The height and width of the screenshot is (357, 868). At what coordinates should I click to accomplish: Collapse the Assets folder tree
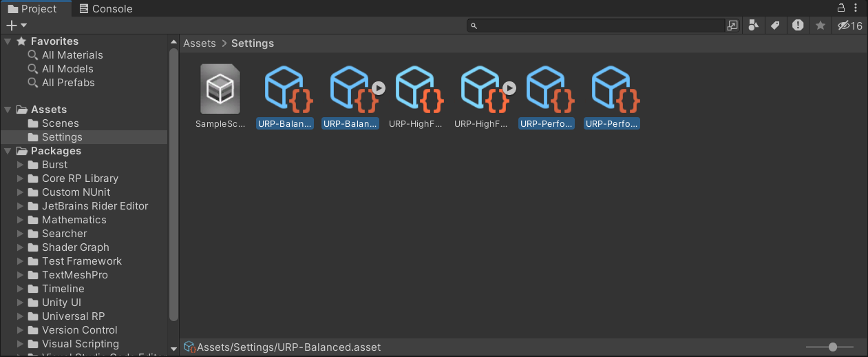tap(8, 110)
